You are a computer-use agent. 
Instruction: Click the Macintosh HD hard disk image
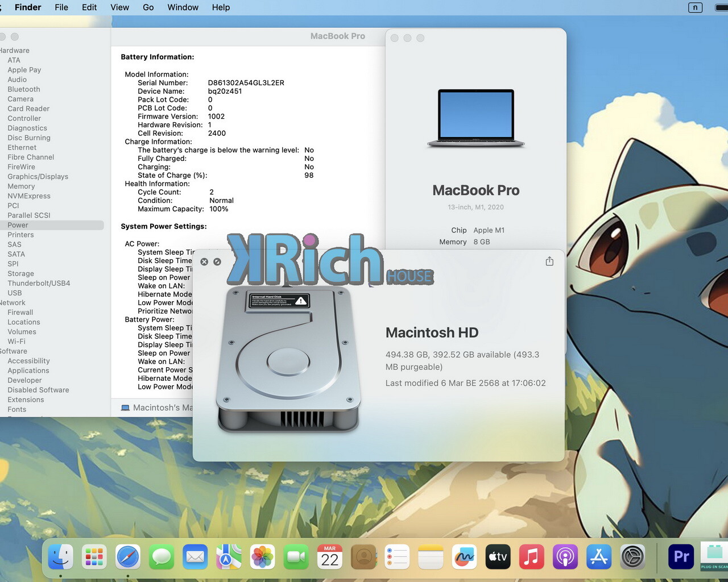[x=288, y=359]
